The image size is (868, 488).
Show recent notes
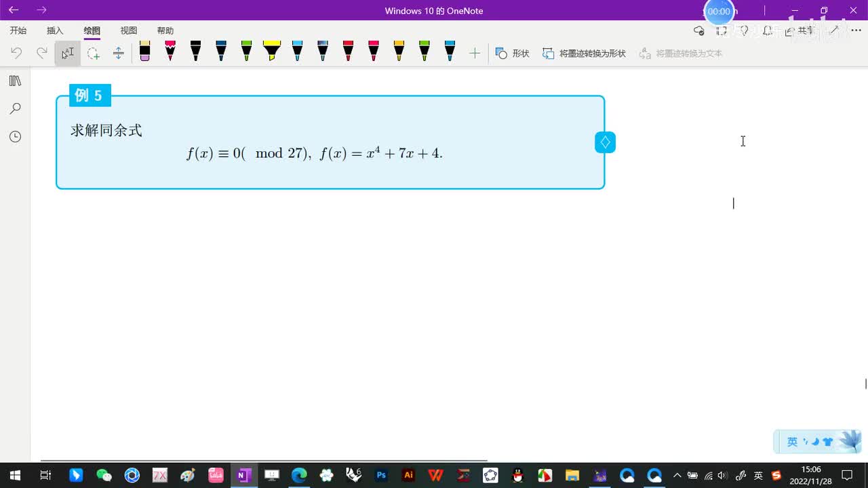point(15,136)
